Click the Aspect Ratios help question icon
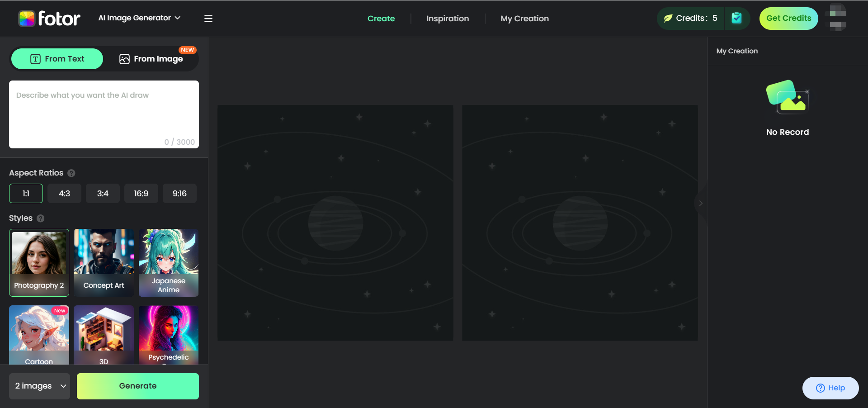 pos(71,173)
